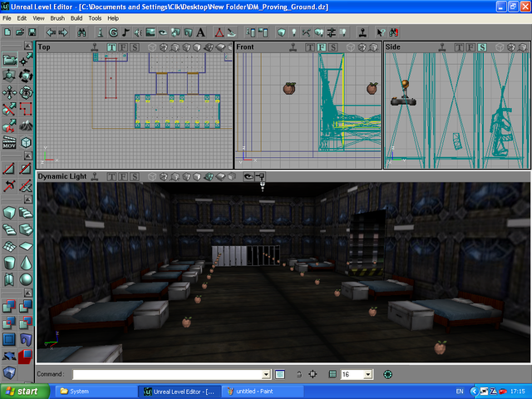This screenshot has width=532, height=399.
Task: Open the grid size 16 dropdown
Action: tap(368, 375)
